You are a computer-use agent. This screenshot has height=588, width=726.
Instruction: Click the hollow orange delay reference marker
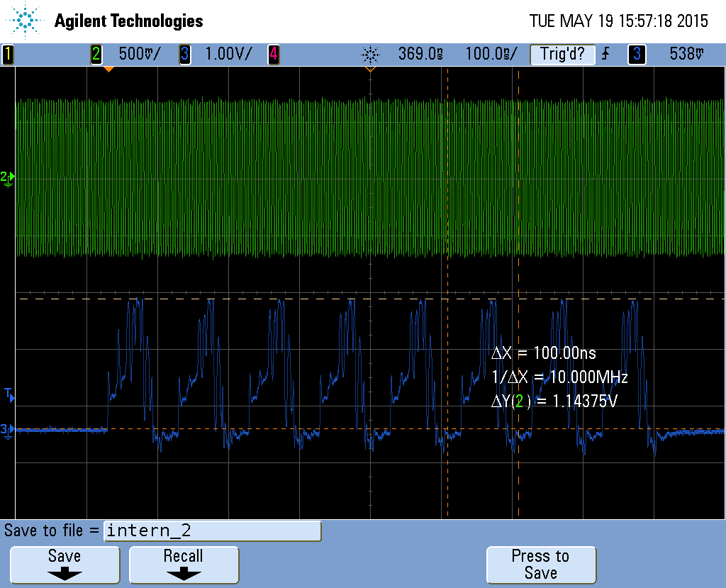[370, 70]
